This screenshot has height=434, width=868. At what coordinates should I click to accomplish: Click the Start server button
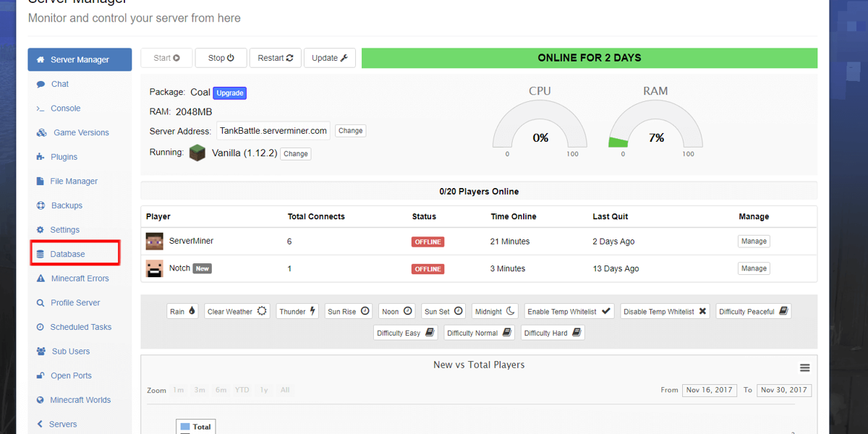(x=166, y=58)
